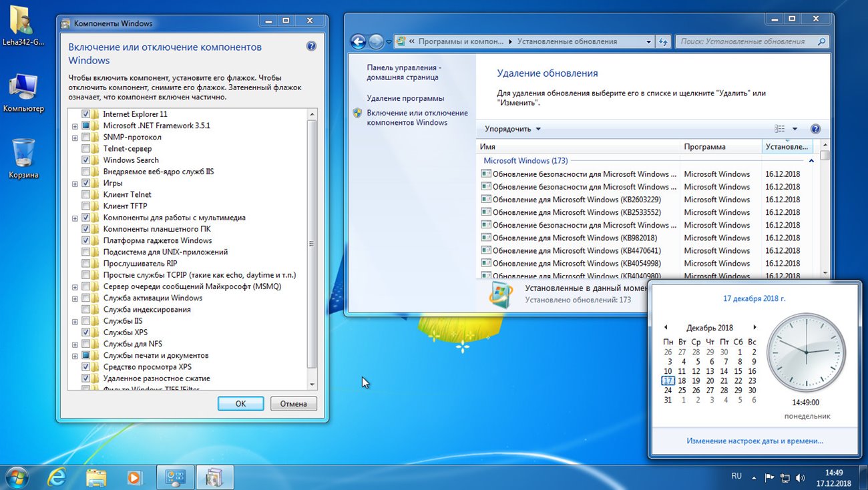Expand the SNMP-протокол node
Image resolution: width=868 pixels, height=490 pixels.
tap(75, 137)
